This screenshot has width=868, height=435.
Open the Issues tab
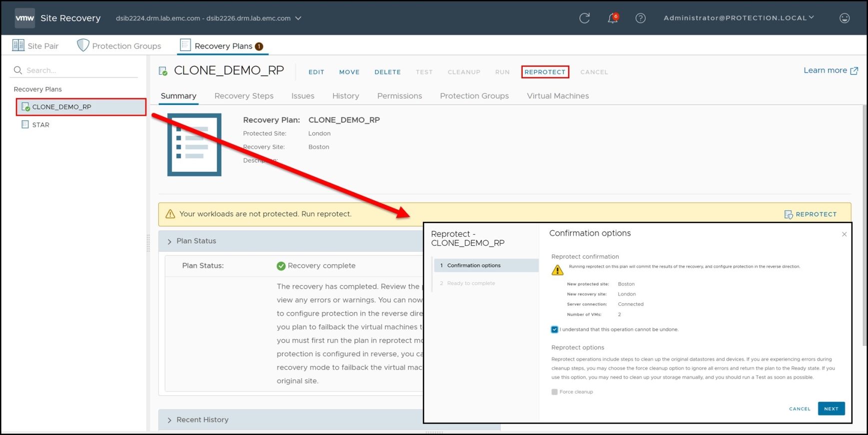[303, 96]
